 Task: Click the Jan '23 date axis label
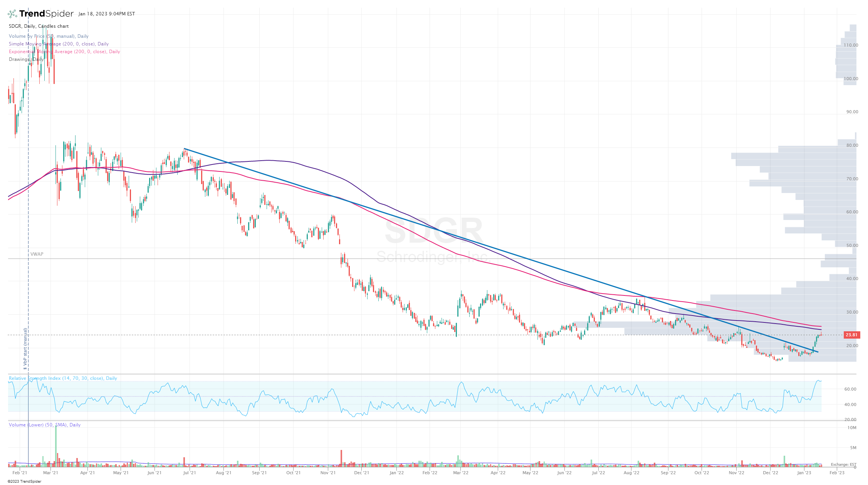click(x=804, y=473)
